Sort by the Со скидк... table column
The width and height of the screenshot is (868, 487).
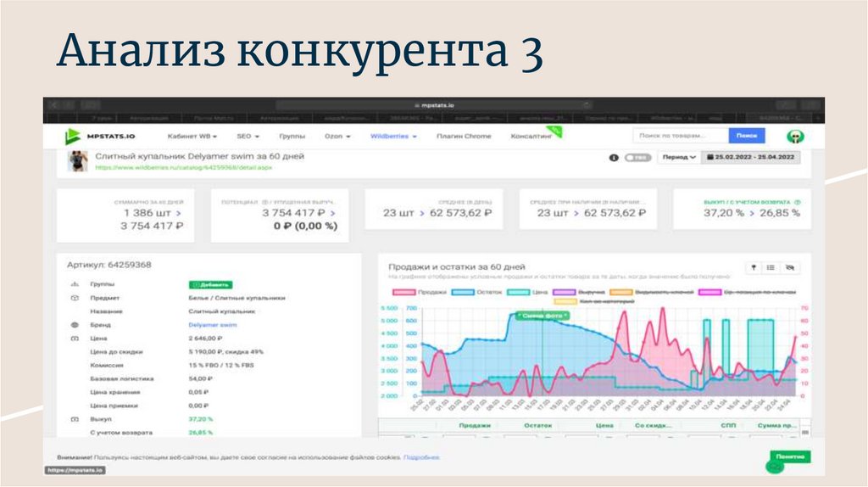click(x=654, y=426)
